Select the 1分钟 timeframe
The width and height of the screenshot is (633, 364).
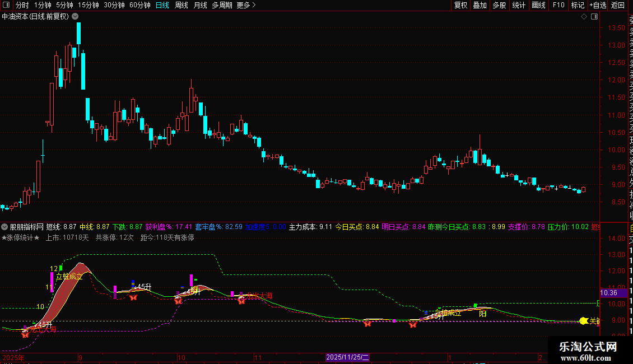[43, 5]
